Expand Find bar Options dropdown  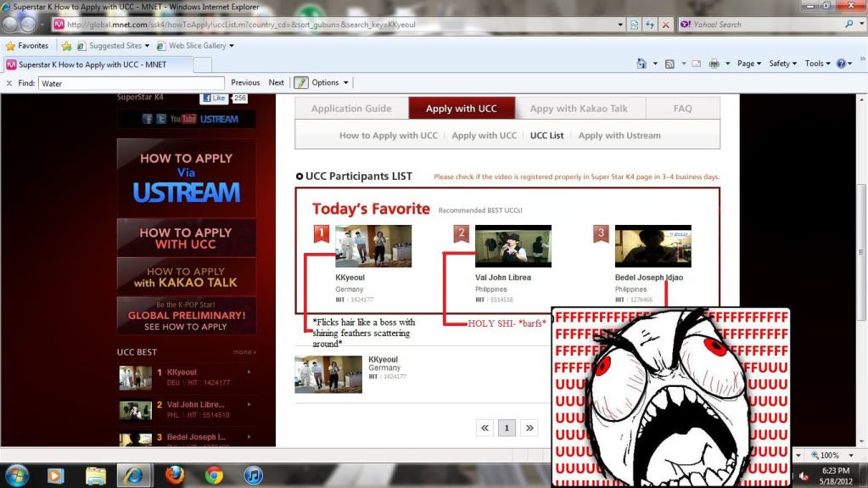329,82
